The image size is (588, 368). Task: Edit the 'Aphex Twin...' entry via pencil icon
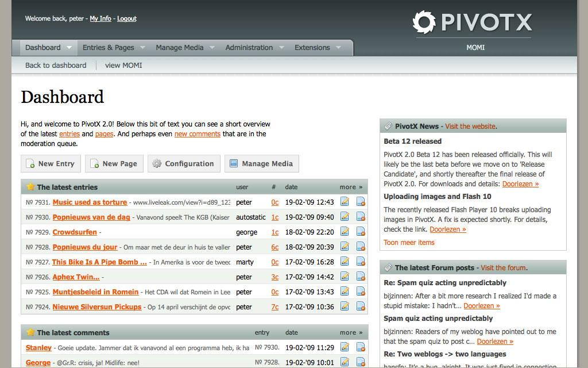pyautogui.click(x=345, y=277)
